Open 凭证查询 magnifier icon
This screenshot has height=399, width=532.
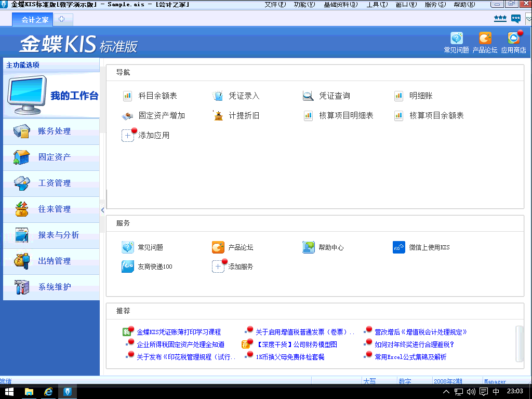[308, 96]
